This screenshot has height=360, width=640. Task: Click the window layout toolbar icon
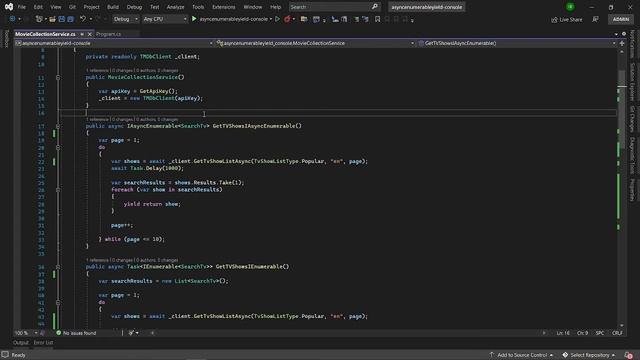tap(316, 19)
